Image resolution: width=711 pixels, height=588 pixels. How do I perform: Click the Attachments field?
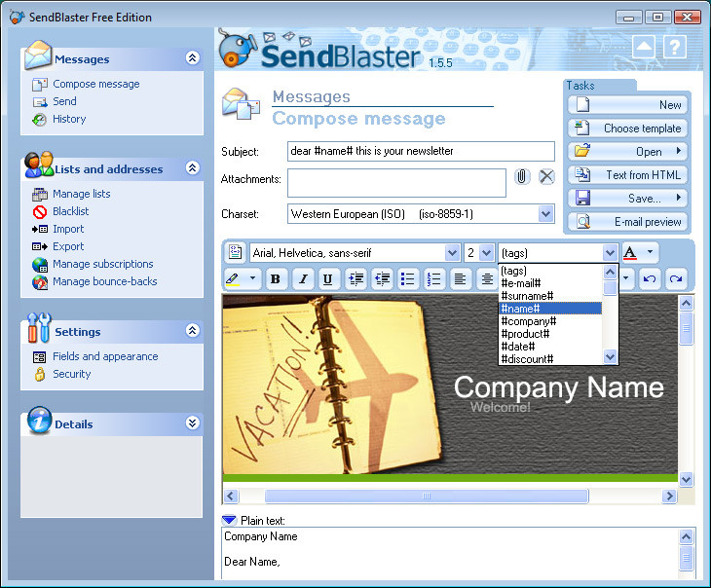[x=396, y=183]
